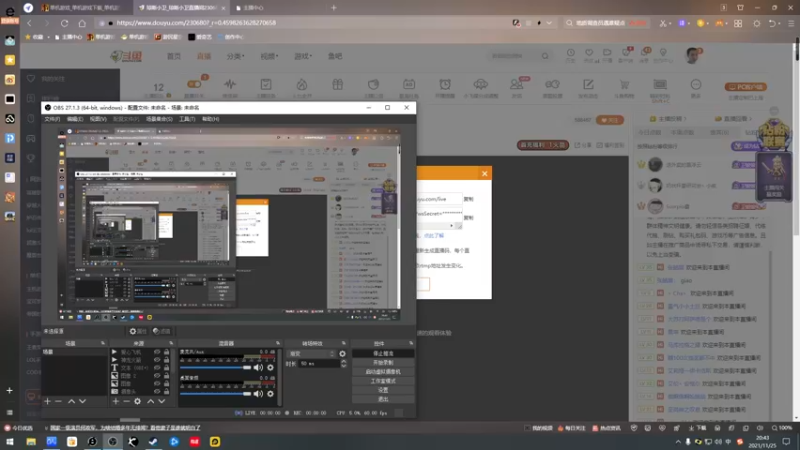The width and height of the screenshot is (800, 450).
Task: Click 启动虚拟摄像机 in OBS controls
Action: tap(383, 372)
